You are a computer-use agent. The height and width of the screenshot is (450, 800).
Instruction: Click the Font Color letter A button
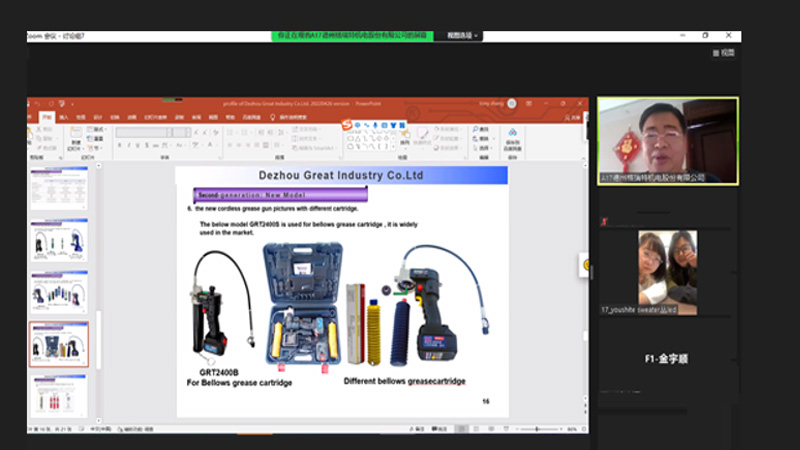click(210, 145)
